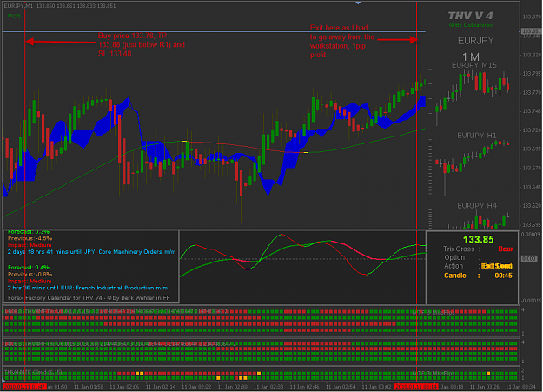The image size is (543, 392).
Task: Click the red 2010.01.11 01:47 date label
Action: 24,387
